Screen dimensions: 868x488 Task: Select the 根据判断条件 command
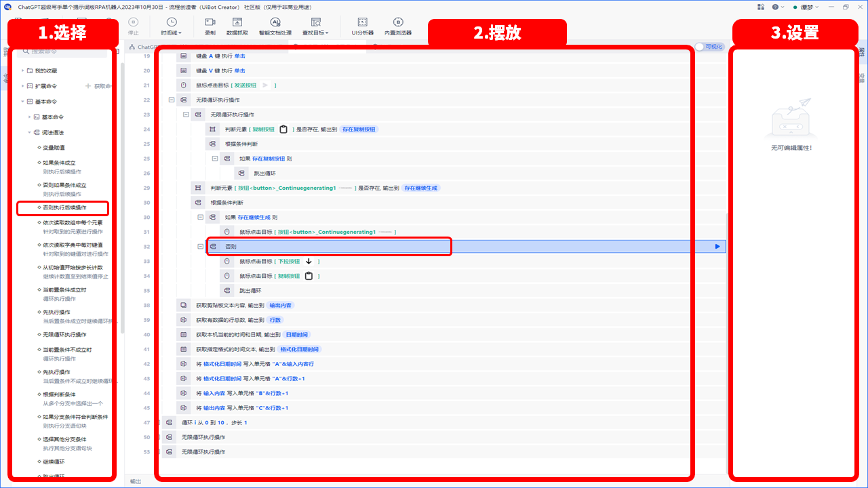(59, 394)
